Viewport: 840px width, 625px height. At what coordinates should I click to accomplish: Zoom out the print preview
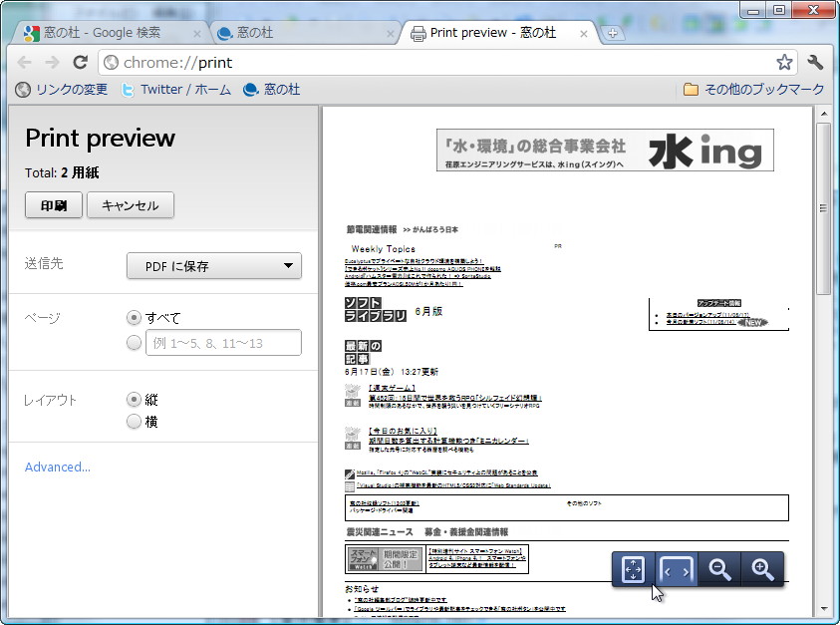point(719,569)
